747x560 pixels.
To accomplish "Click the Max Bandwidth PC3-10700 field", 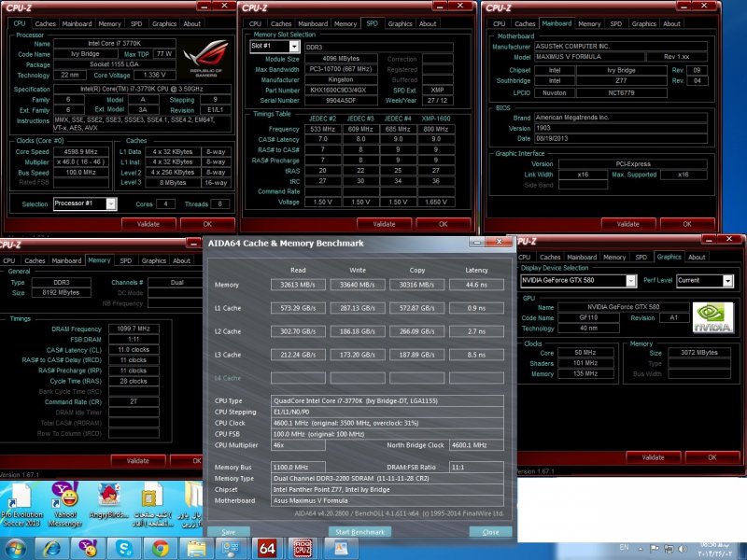I will coord(341,69).
